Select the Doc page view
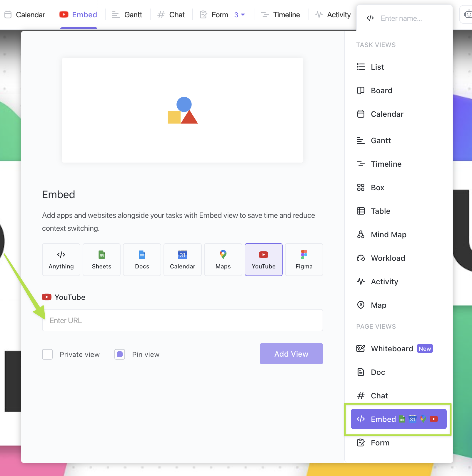Image resolution: width=472 pixels, height=476 pixels. [x=377, y=372]
